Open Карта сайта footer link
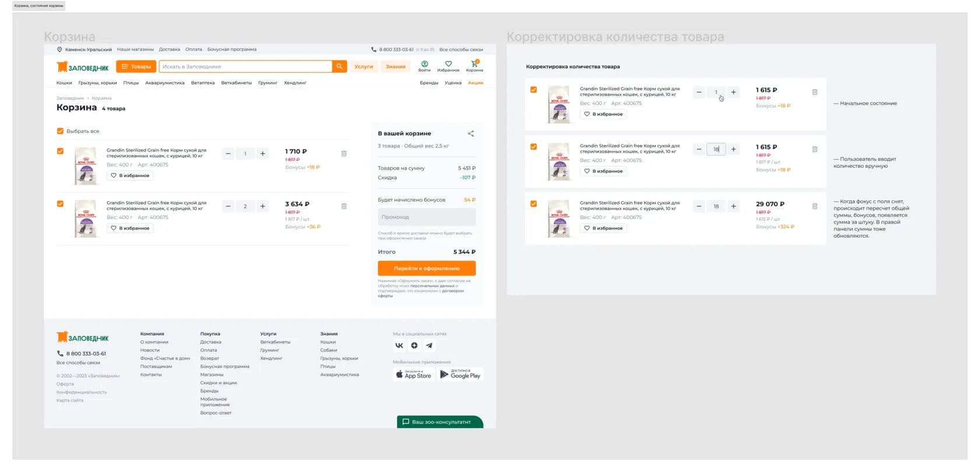980x472 pixels. (x=70, y=400)
